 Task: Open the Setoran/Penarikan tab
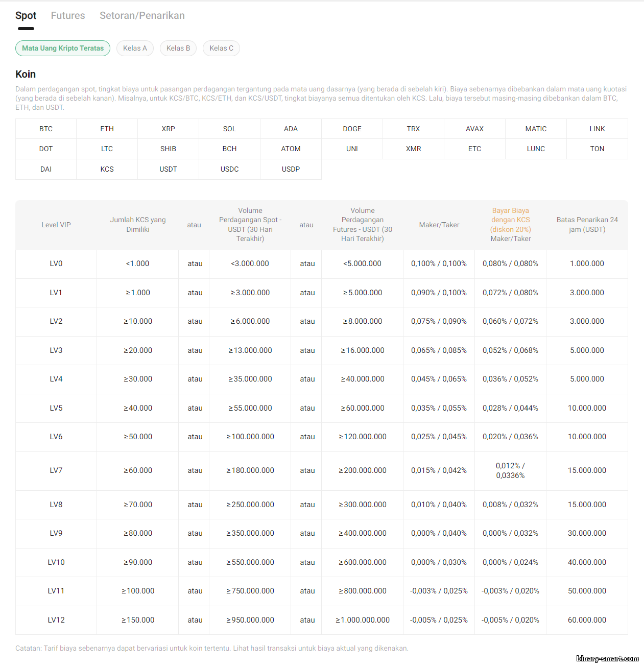click(142, 16)
